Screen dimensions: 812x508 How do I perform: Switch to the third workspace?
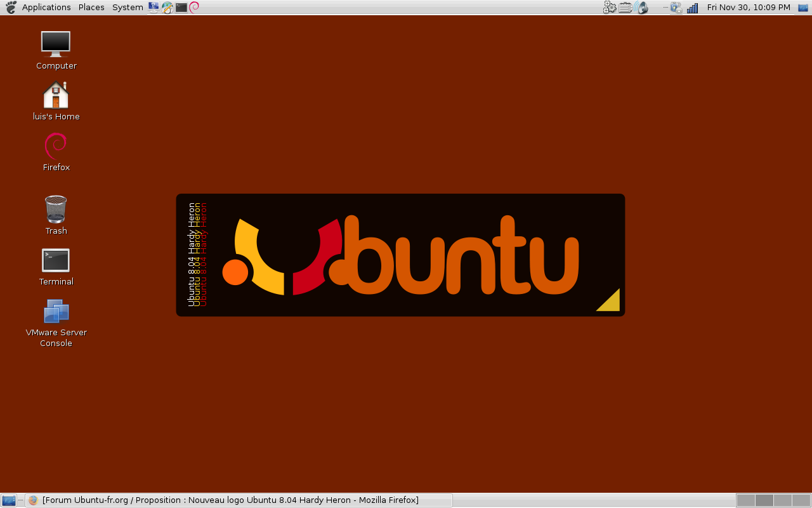[x=783, y=500]
